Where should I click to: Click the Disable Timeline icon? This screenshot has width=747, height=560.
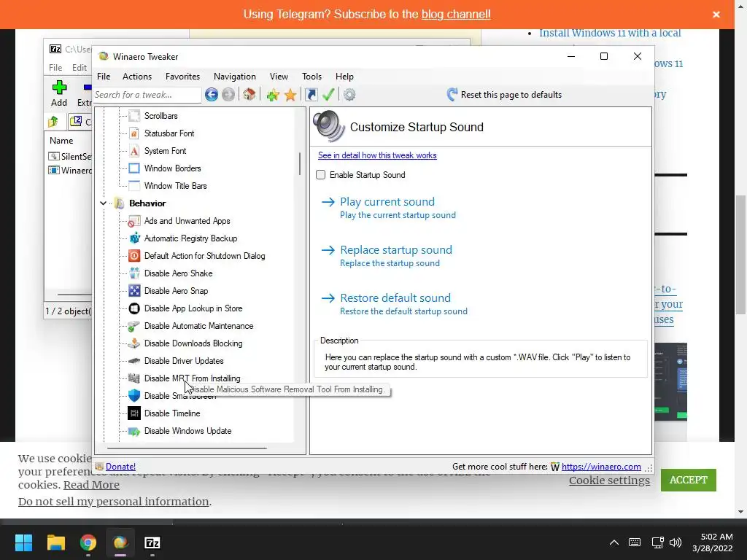pyautogui.click(x=134, y=413)
